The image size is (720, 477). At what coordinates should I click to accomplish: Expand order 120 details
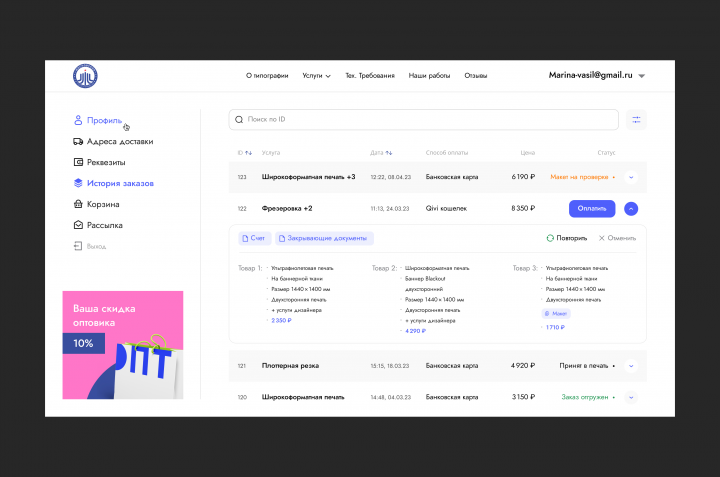click(x=631, y=397)
